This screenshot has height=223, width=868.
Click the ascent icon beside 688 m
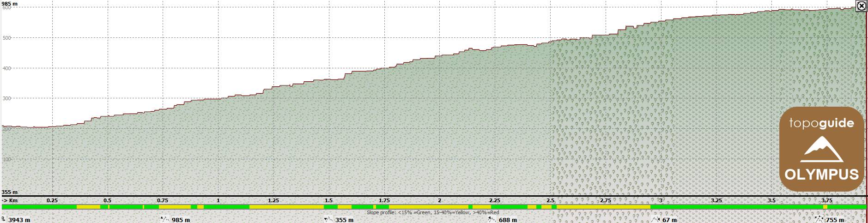[492, 220]
